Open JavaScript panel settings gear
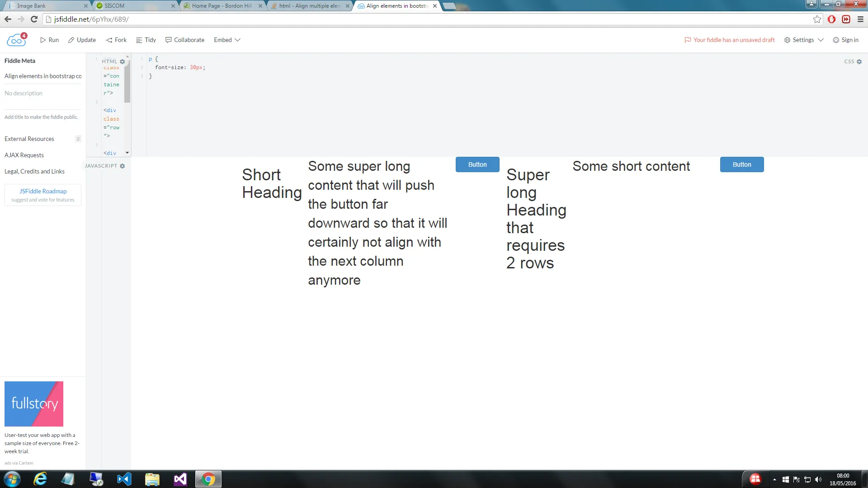The height and width of the screenshot is (488, 868). pyautogui.click(x=122, y=166)
